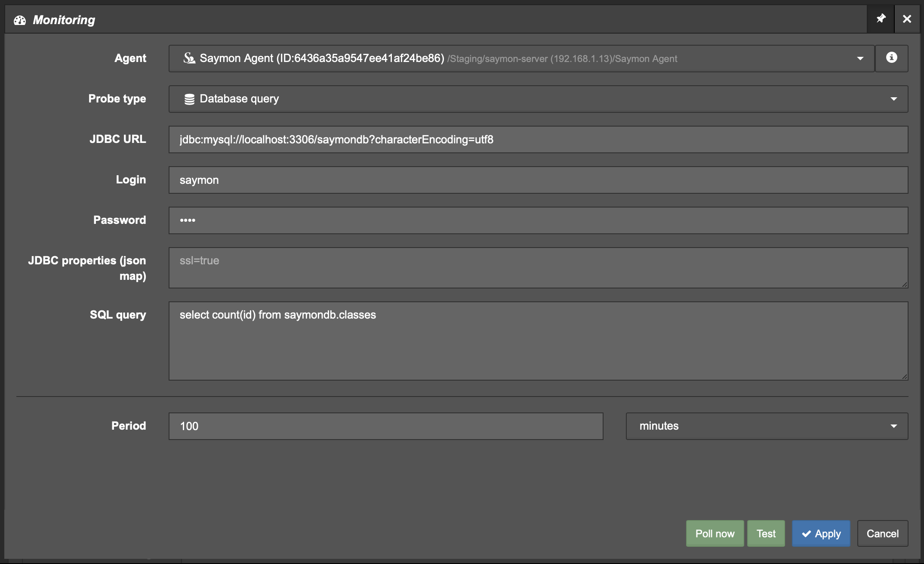The height and width of the screenshot is (564, 924).
Task: Click into the SQL query text area
Action: coord(538,341)
